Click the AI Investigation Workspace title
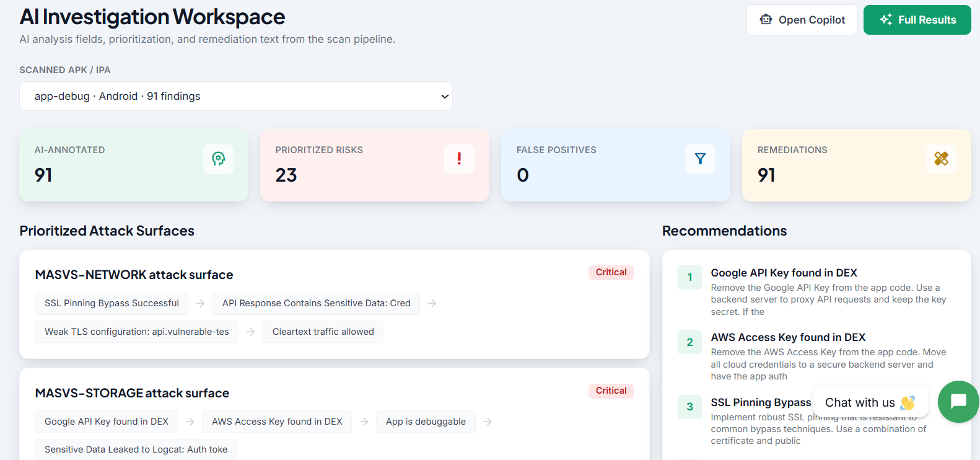Image resolution: width=980 pixels, height=460 pixels. (152, 17)
